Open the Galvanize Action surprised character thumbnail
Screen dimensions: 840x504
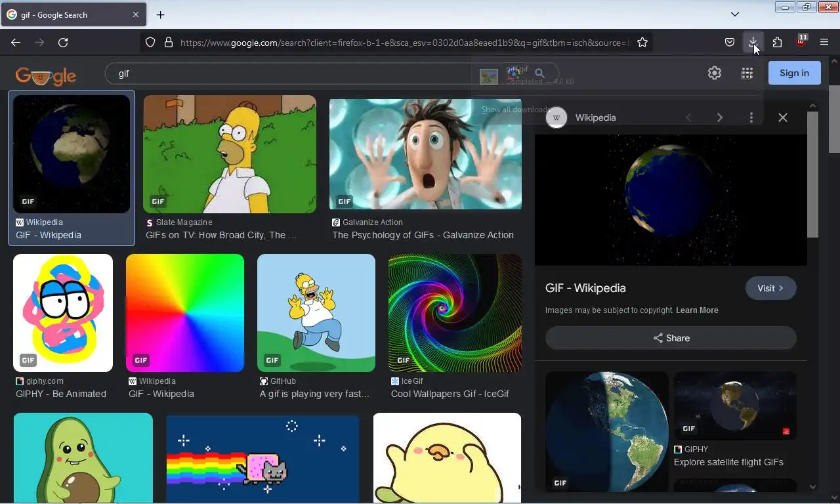[x=425, y=154]
